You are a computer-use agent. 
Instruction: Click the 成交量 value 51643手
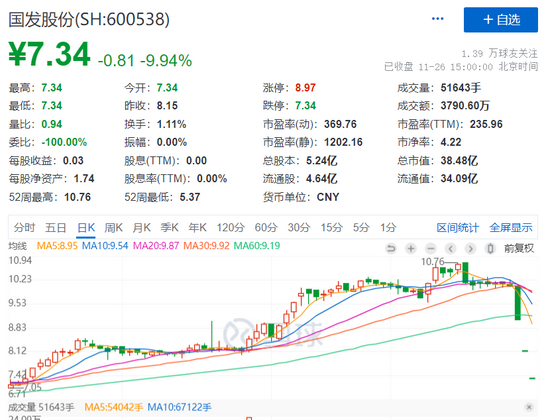point(461,87)
